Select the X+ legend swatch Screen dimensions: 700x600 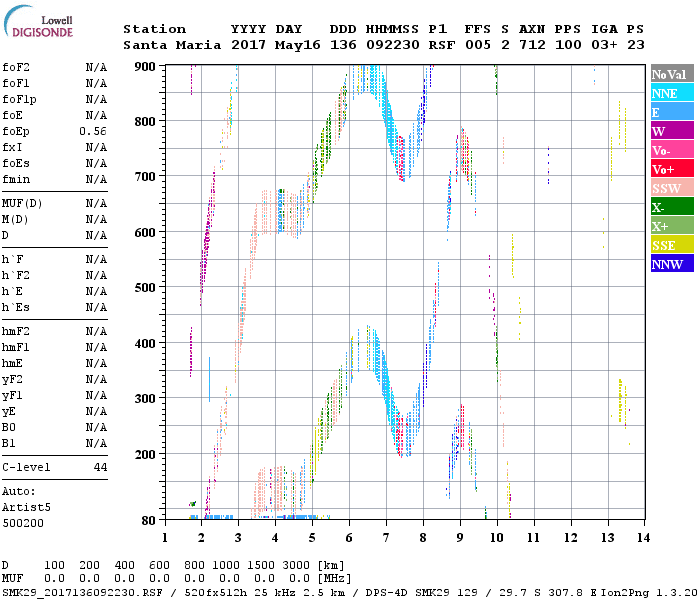672,225
